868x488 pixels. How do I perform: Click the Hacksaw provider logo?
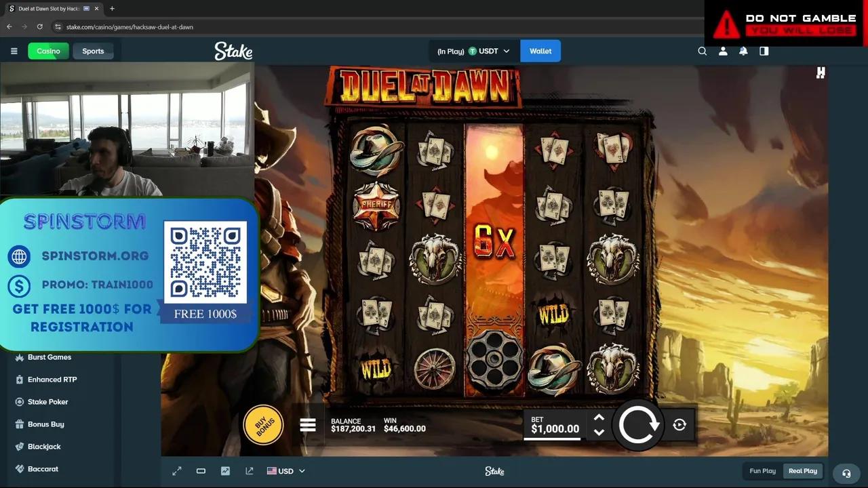coord(821,73)
